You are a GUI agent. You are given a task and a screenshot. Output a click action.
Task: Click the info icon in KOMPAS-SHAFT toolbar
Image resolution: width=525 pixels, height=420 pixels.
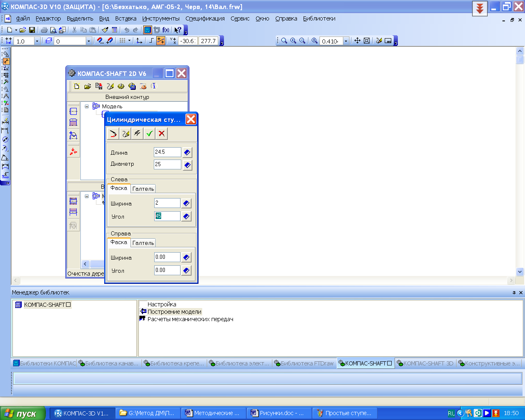[x=153, y=86]
